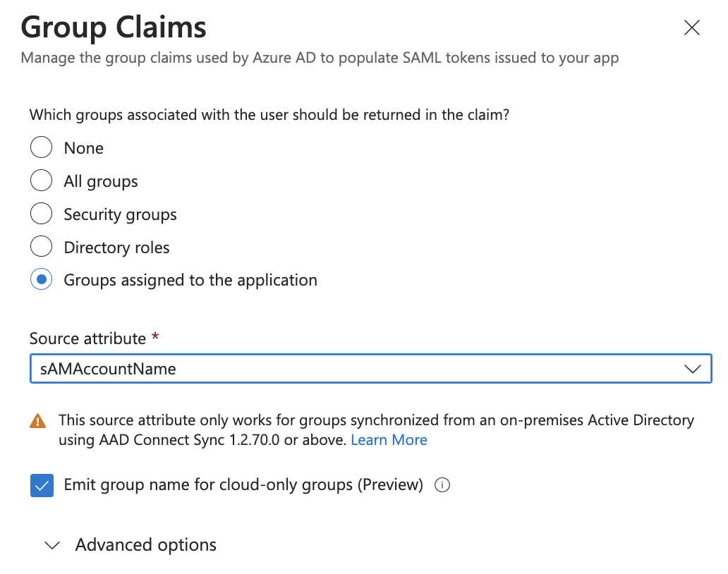Viewport: 728px width, 574px height.
Task: Expand the Advanced options section label
Action: click(145, 545)
